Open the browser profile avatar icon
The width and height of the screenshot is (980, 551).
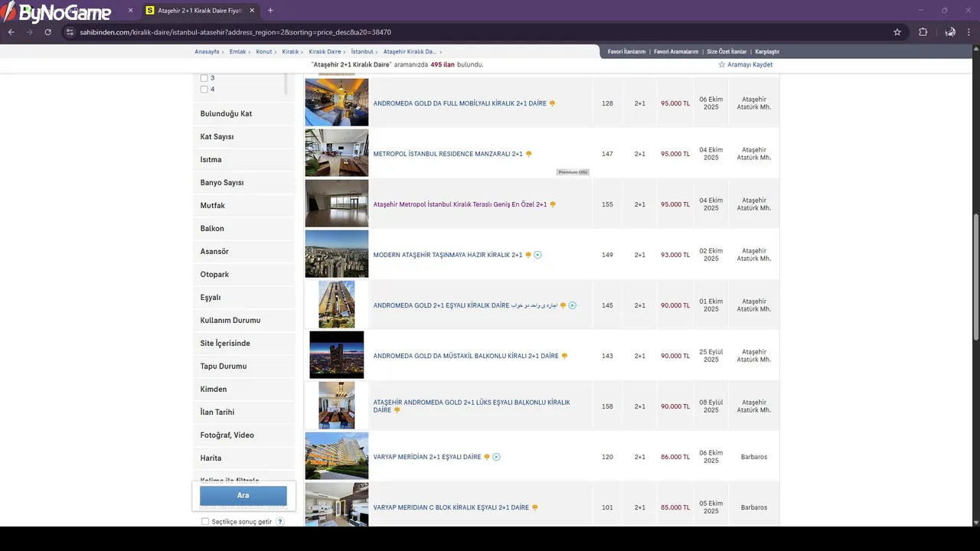[950, 32]
